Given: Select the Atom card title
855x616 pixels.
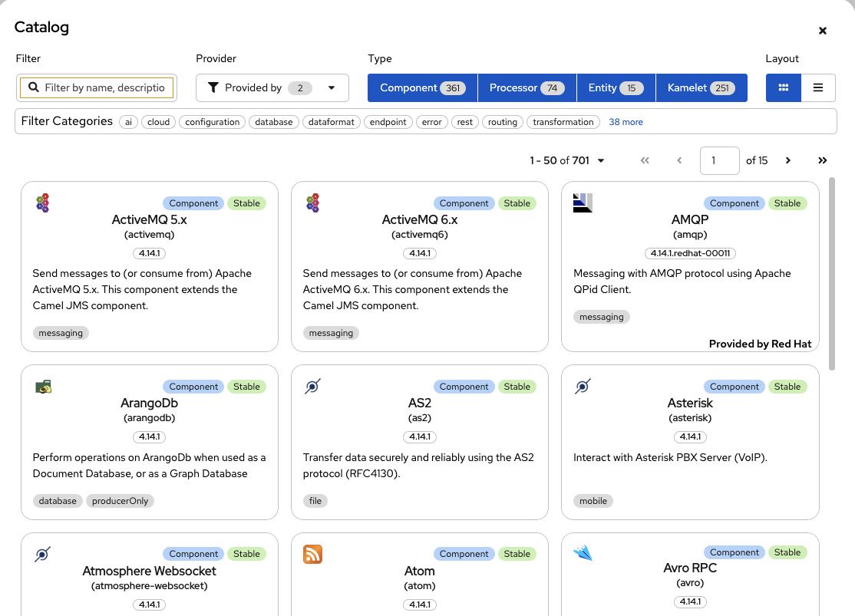Looking at the screenshot, I should point(419,572).
